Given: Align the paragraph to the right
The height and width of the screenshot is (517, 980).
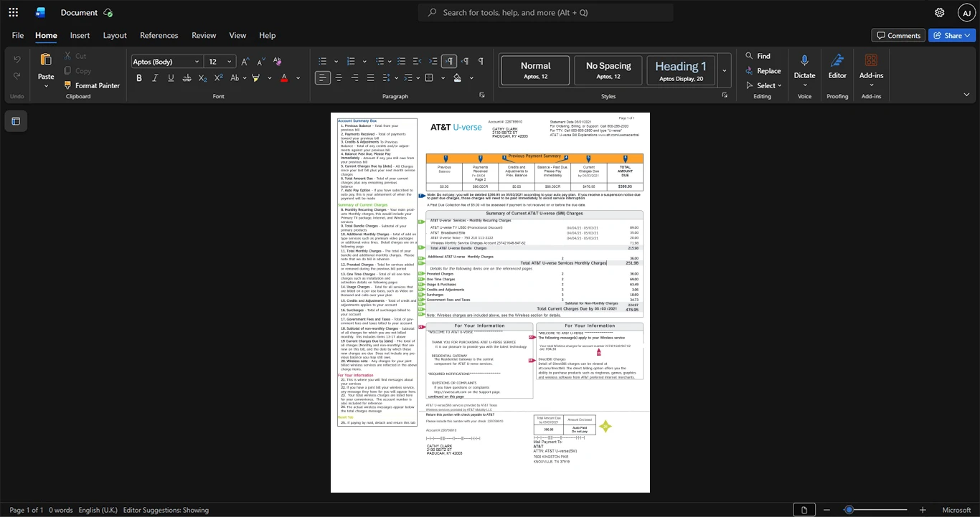Looking at the screenshot, I should 354,77.
